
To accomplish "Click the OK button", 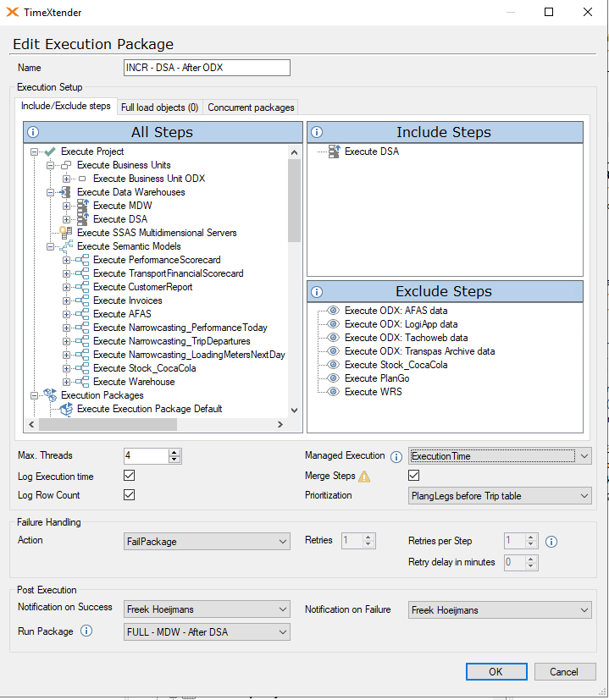I will [496, 672].
